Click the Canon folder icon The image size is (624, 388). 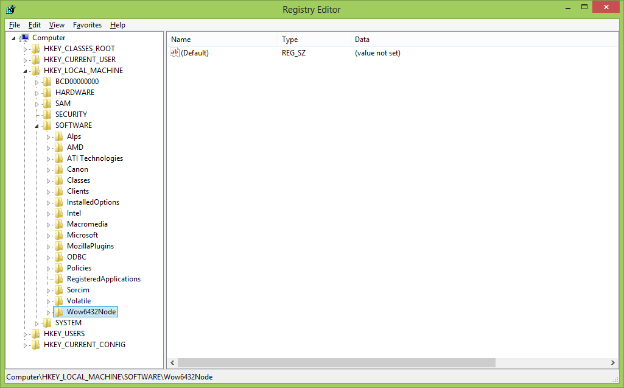coord(59,169)
